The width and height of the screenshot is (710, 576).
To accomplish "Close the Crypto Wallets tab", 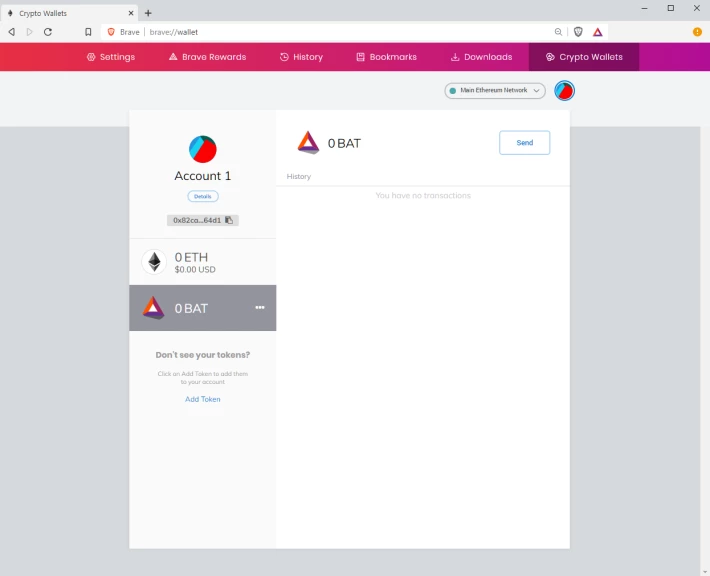I will pyautogui.click(x=131, y=13).
